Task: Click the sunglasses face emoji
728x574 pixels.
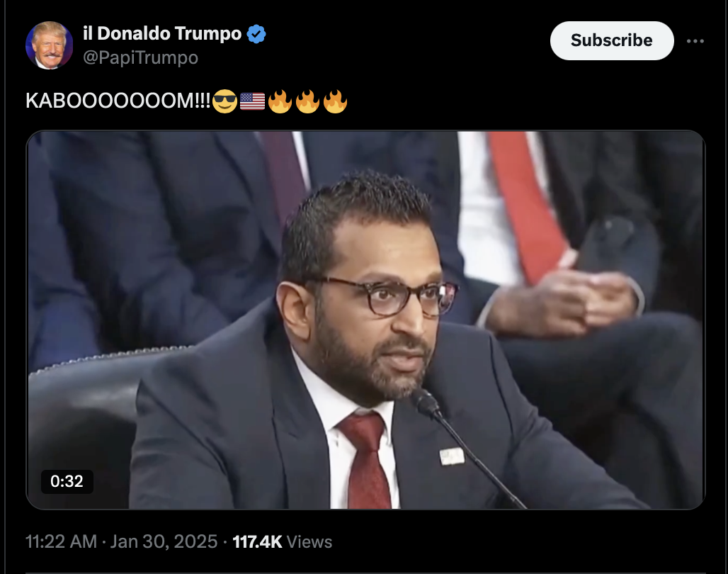Action: click(x=224, y=101)
